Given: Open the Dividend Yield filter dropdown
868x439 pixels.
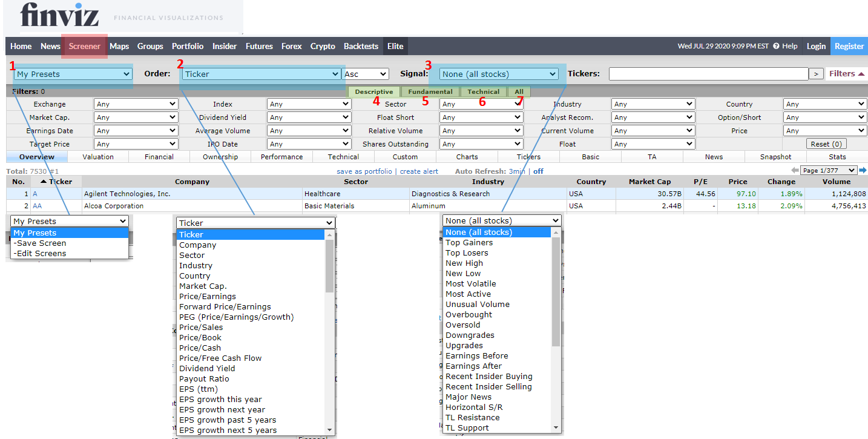Looking at the screenshot, I should [309, 117].
